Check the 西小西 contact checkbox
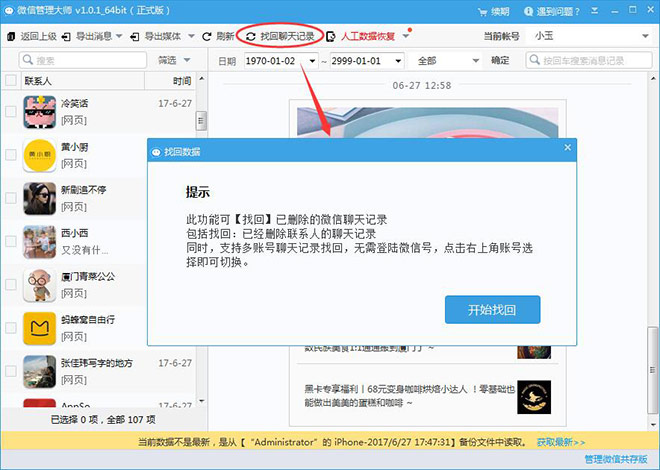 point(11,242)
